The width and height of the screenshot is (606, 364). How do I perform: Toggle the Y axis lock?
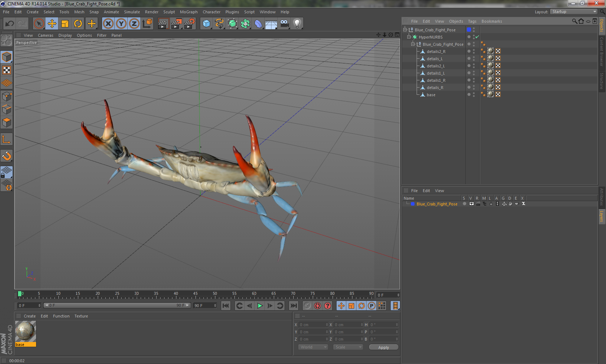[x=121, y=24]
